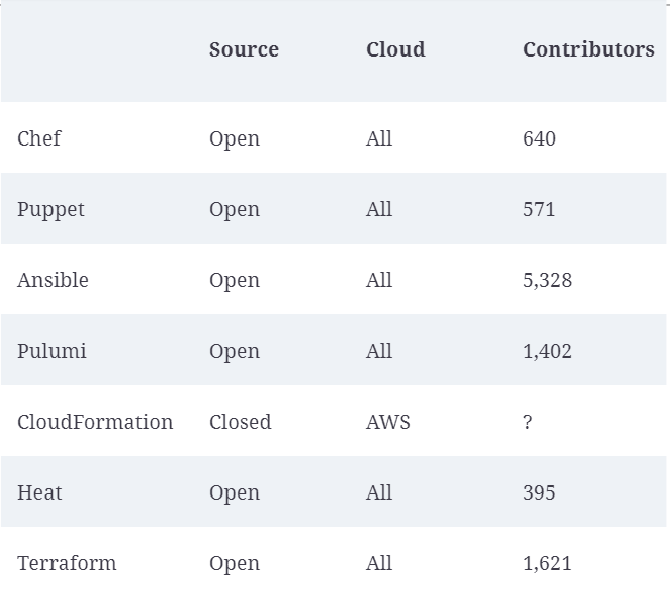This screenshot has width=670, height=600.
Task: Click Chef's 640 contributors value
Action: (539, 139)
